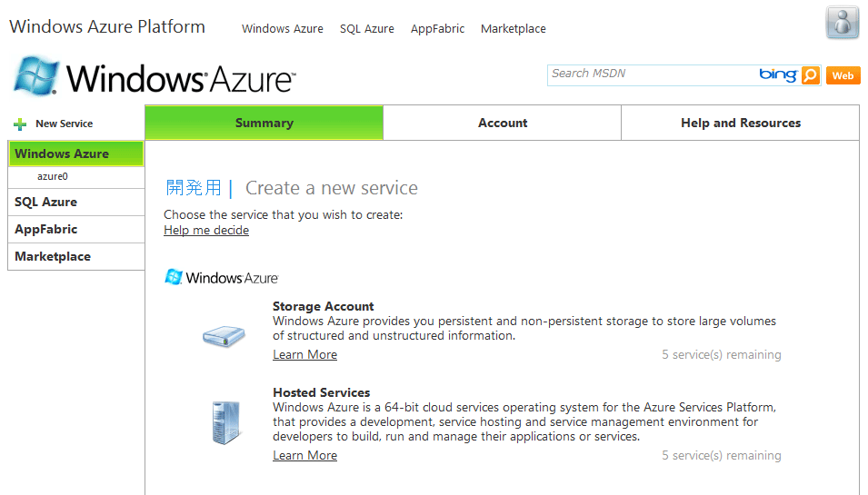Click the green plus New Service icon
Viewport: 868px width, 495px height.
pos(20,124)
